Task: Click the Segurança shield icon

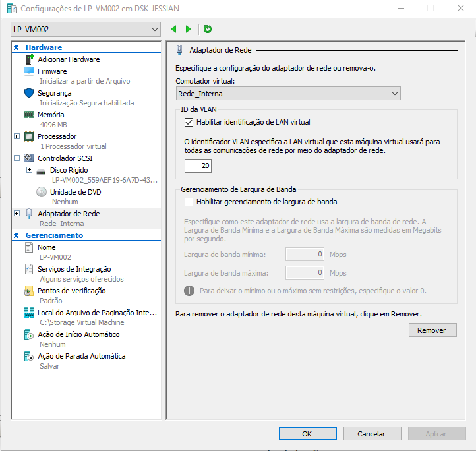Action: pos(29,93)
